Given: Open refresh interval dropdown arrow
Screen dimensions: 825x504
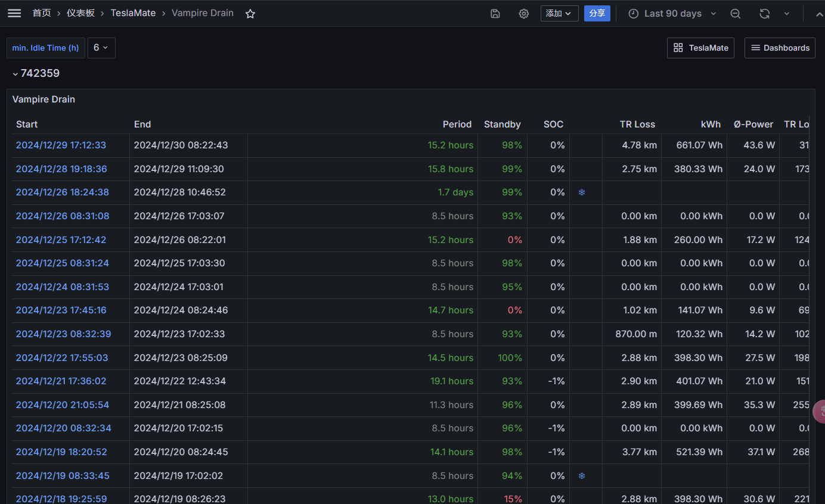Looking at the screenshot, I should click(787, 14).
